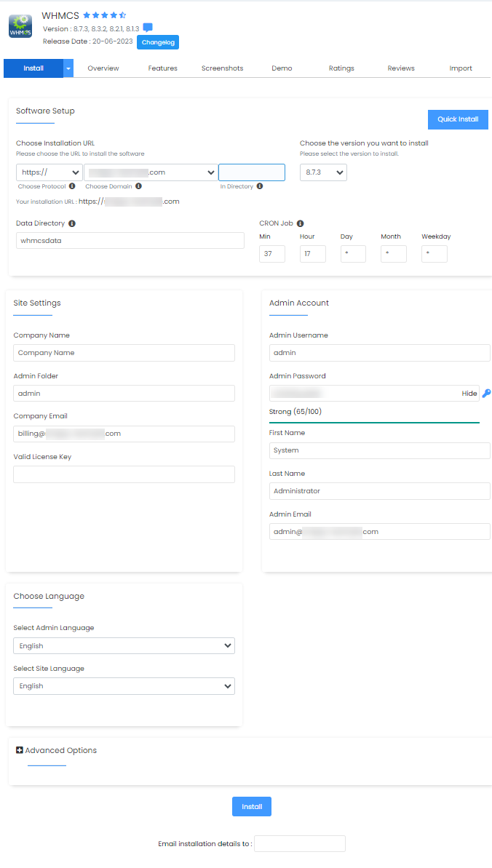Open the version dropdown showing 8.7.3
The height and width of the screenshot is (868, 492).
coord(322,172)
